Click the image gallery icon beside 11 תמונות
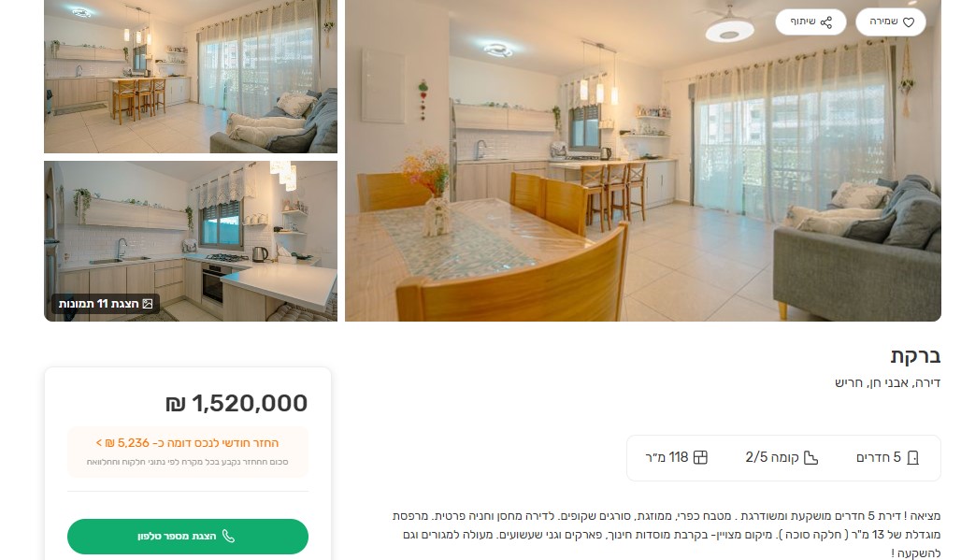The width and height of the screenshot is (961, 560). click(148, 304)
